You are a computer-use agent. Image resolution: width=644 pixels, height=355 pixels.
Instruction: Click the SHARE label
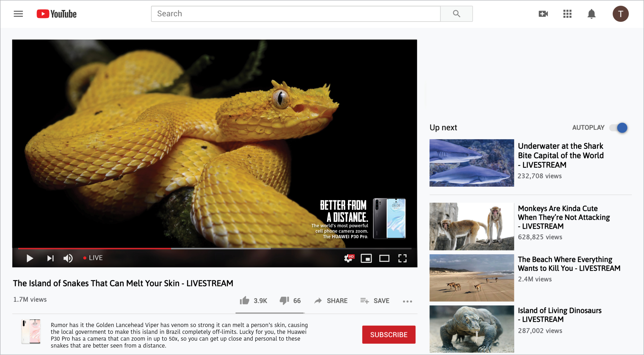coord(337,301)
